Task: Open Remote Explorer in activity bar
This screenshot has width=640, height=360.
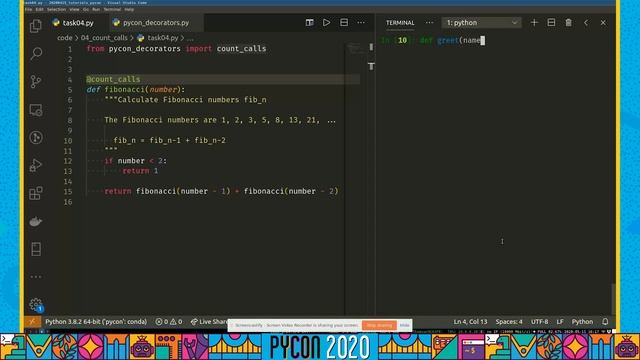Action: pos(36,110)
